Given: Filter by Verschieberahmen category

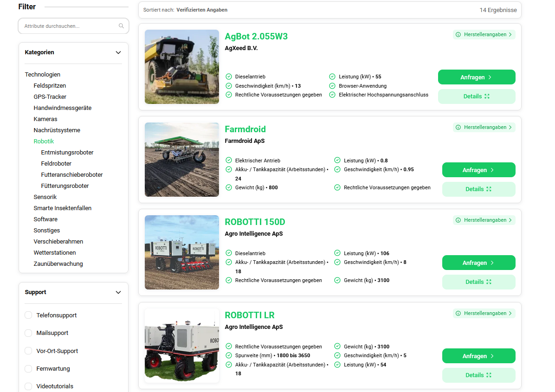Looking at the screenshot, I should coord(58,242).
